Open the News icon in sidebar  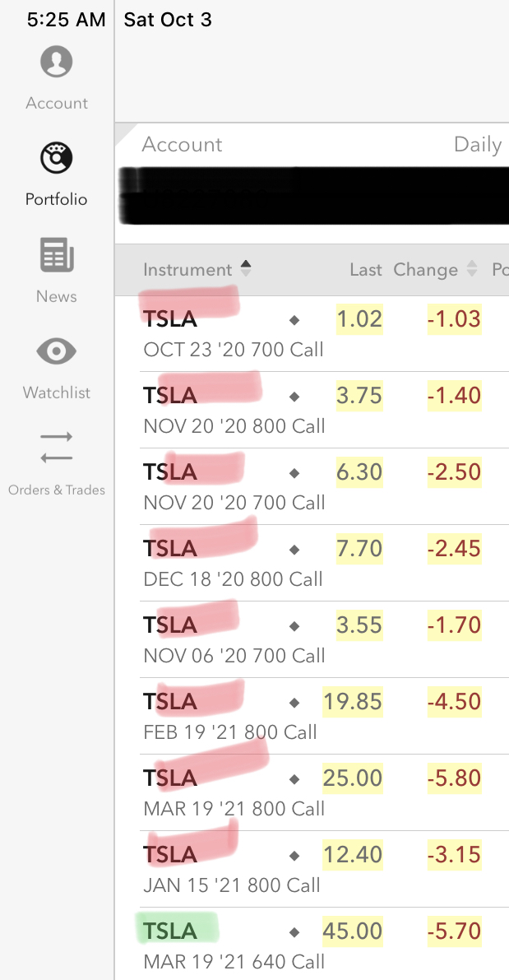tap(57, 255)
